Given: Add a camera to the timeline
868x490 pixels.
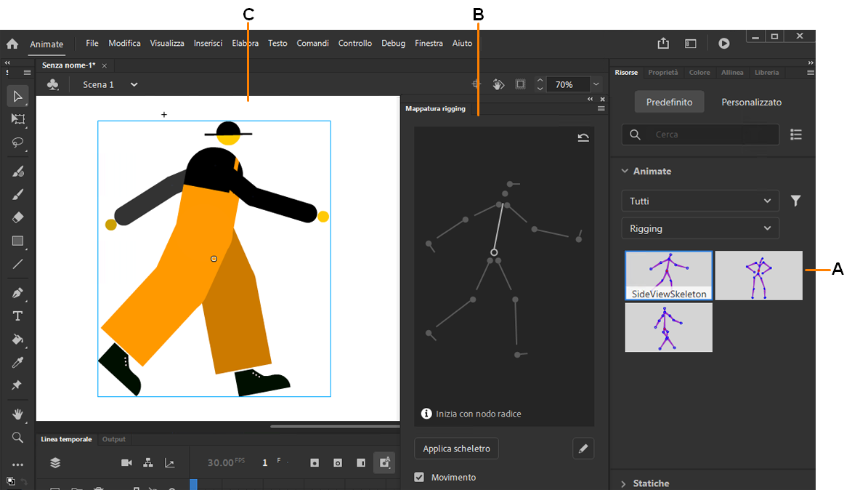Looking at the screenshot, I should tap(126, 463).
